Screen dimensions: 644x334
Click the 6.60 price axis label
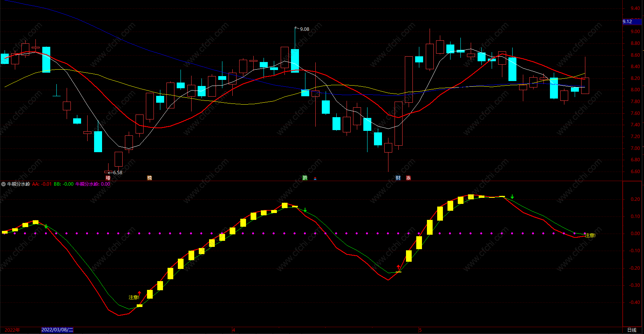point(635,172)
